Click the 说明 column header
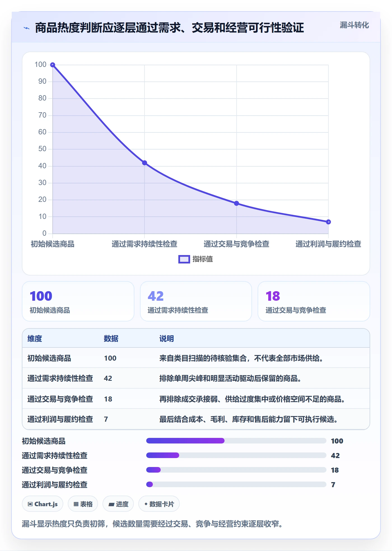The width and height of the screenshot is (392, 551). click(x=167, y=339)
